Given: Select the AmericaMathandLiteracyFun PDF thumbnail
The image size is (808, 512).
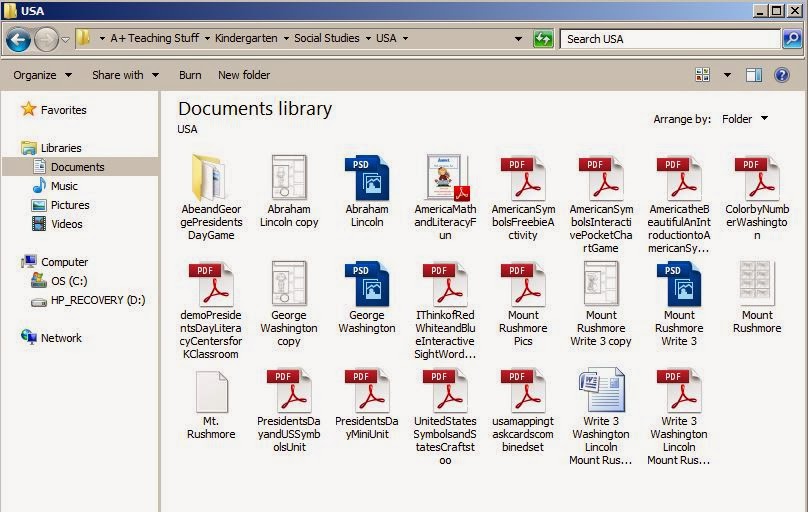Looking at the screenshot, I should (x=445, y=197).
